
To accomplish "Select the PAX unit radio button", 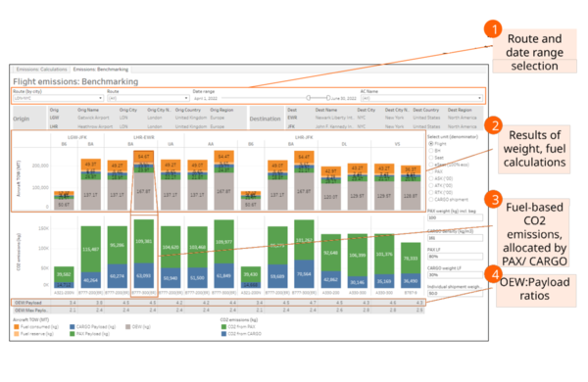I will [x=431, y=171].
